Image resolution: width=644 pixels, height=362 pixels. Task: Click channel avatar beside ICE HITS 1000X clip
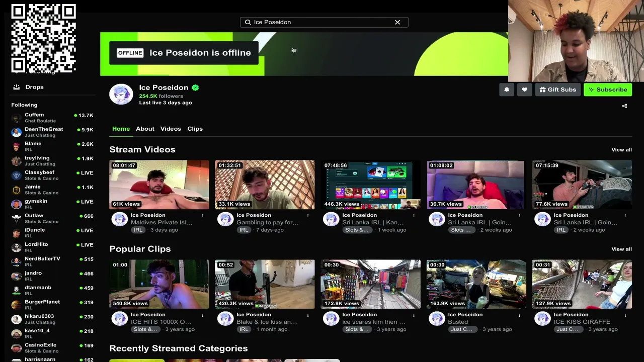click(119, 319)
